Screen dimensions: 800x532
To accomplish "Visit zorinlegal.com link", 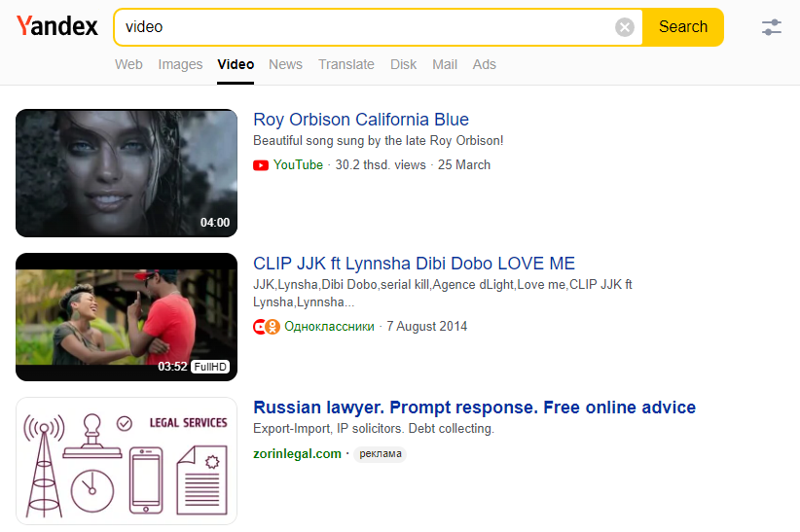I will [297, 453].
